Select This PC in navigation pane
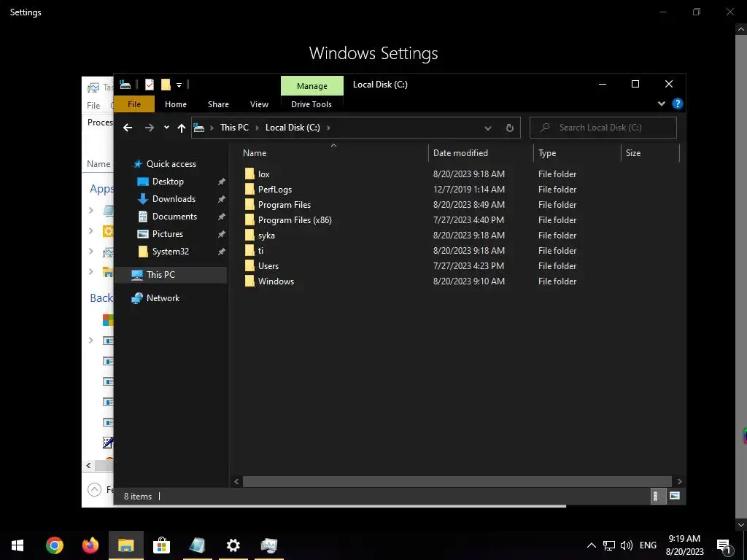Screen dimensions: 747x560 [171, 275]
